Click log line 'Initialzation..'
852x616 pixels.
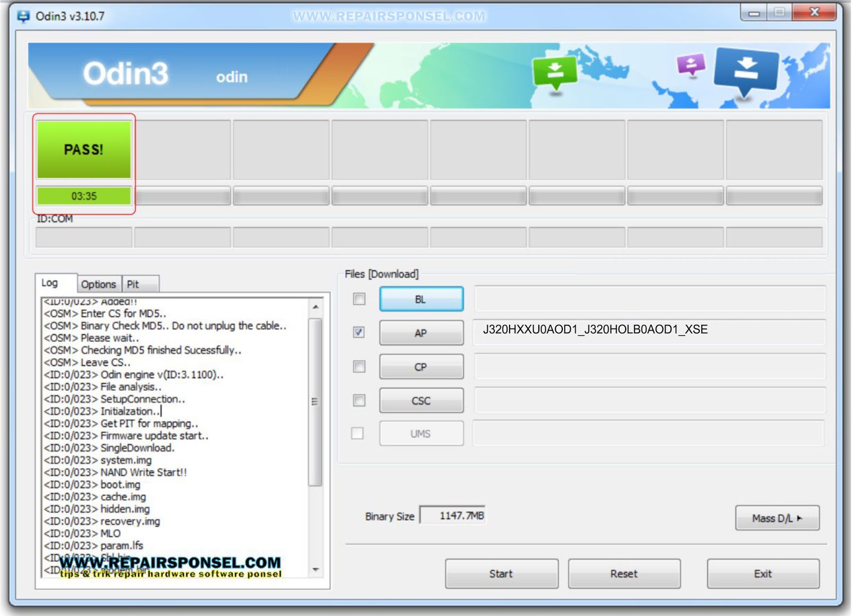pyautogui.click(x=102, y=411)
